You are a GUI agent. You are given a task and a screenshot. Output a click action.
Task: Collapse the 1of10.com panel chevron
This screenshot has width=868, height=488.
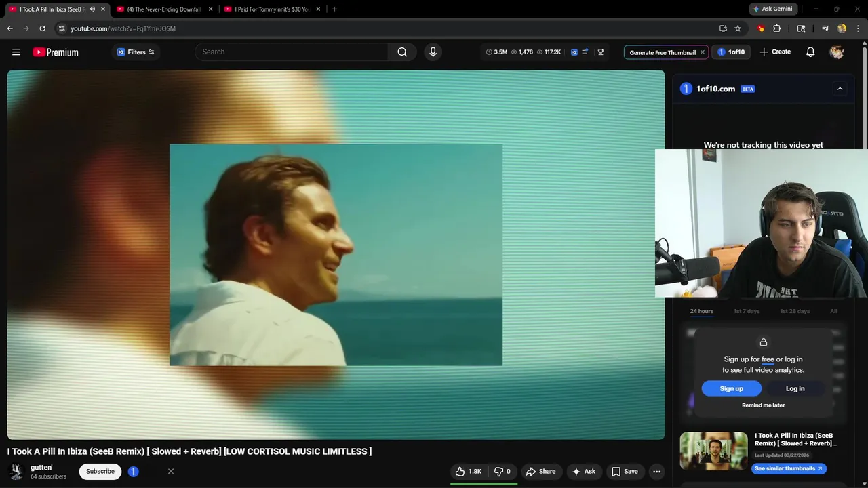tap(840, 89)
